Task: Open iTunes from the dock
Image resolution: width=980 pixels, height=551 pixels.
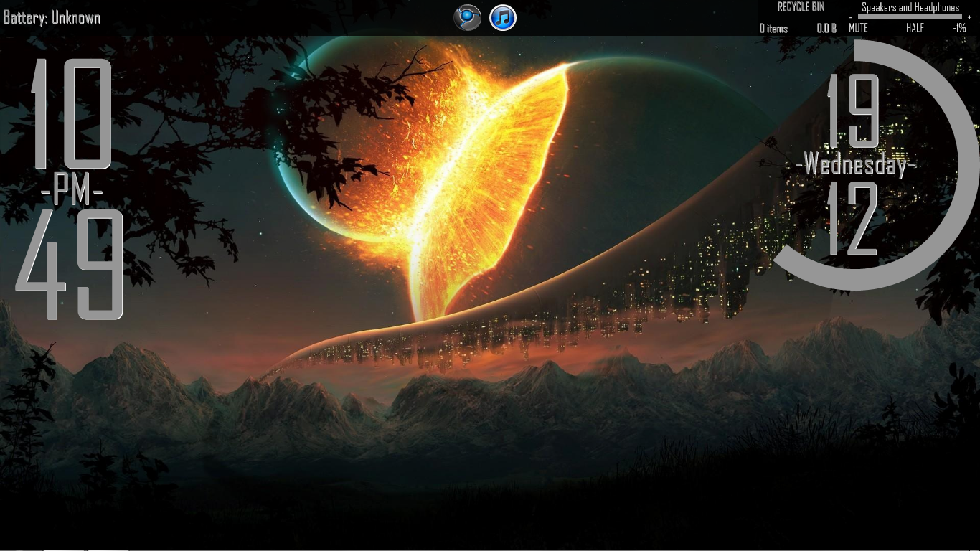Action: click(x=503, y=17)
